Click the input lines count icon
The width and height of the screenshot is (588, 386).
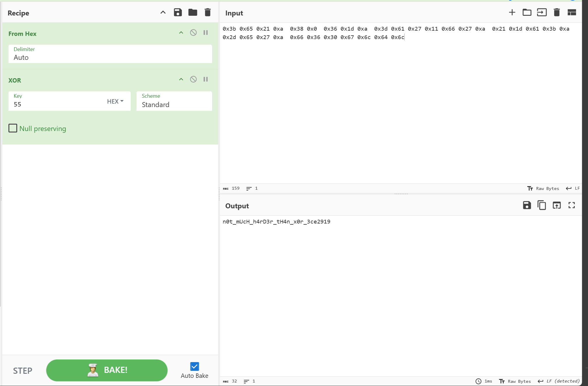point(249,189)
